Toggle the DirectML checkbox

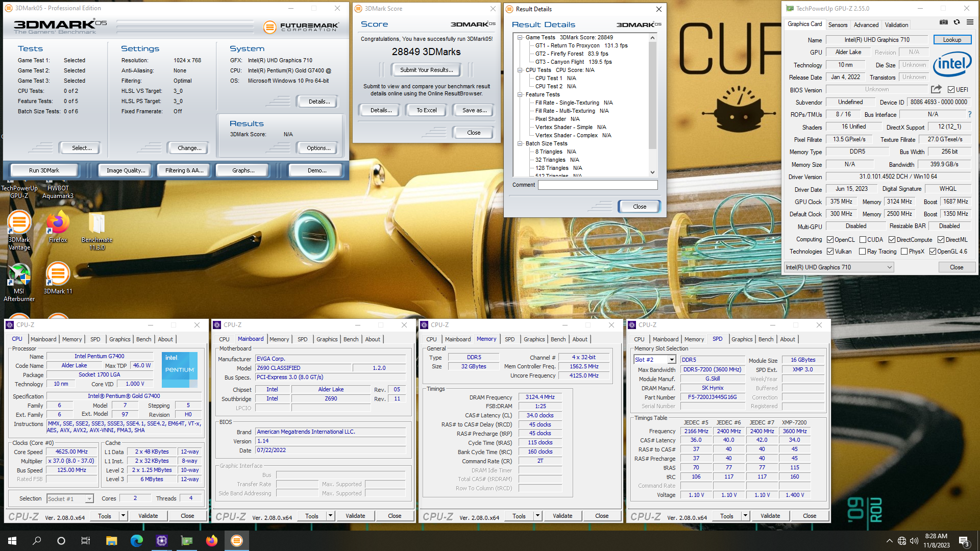(x=941, y=240)
